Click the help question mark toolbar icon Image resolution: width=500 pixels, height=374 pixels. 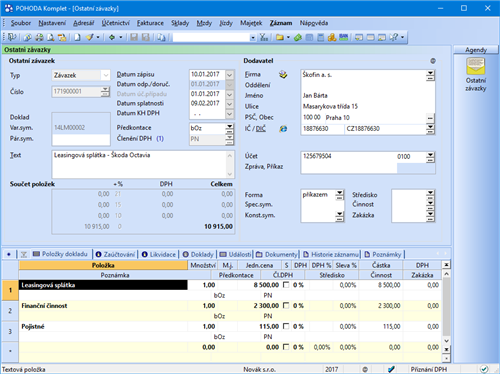click(x=394, y=37)
